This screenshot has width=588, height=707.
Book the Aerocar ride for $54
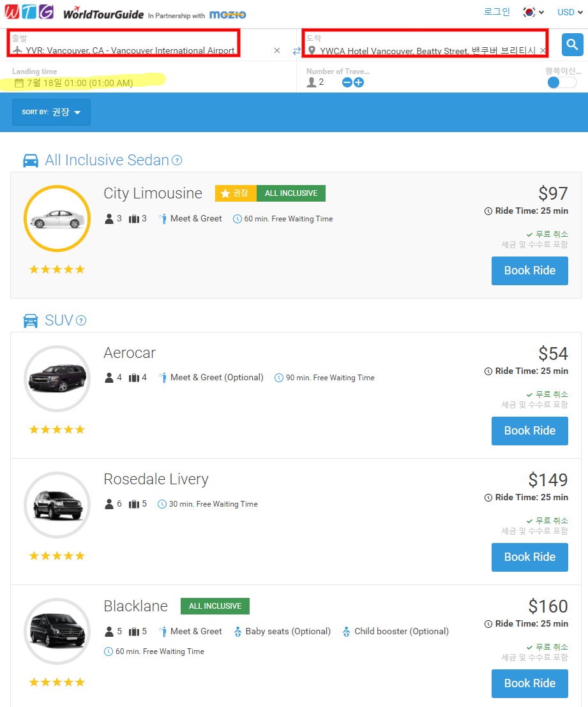point(529,431)
